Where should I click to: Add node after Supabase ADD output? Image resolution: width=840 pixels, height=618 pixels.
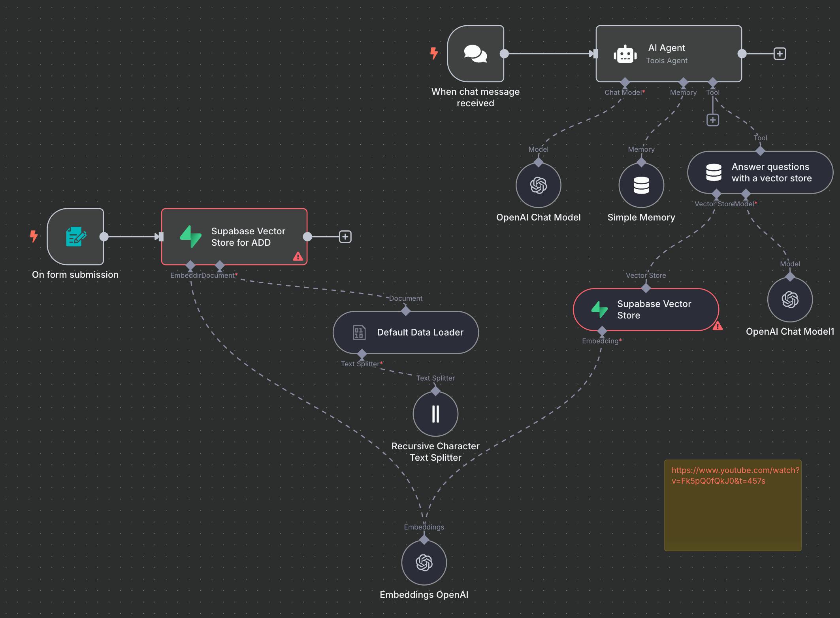345,237
